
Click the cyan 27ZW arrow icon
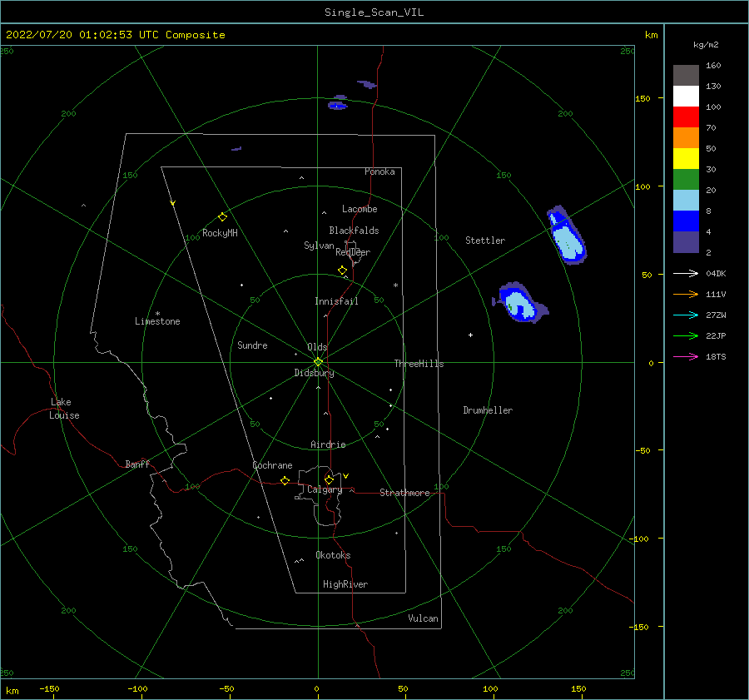point(686,315)
